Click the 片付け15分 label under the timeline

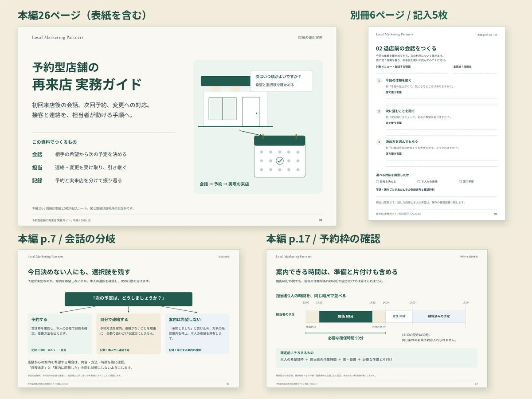pos(379,327)
